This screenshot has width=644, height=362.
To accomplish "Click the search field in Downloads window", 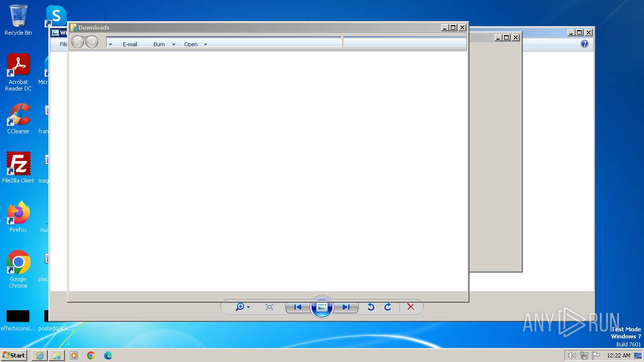I will pos(405,42).
